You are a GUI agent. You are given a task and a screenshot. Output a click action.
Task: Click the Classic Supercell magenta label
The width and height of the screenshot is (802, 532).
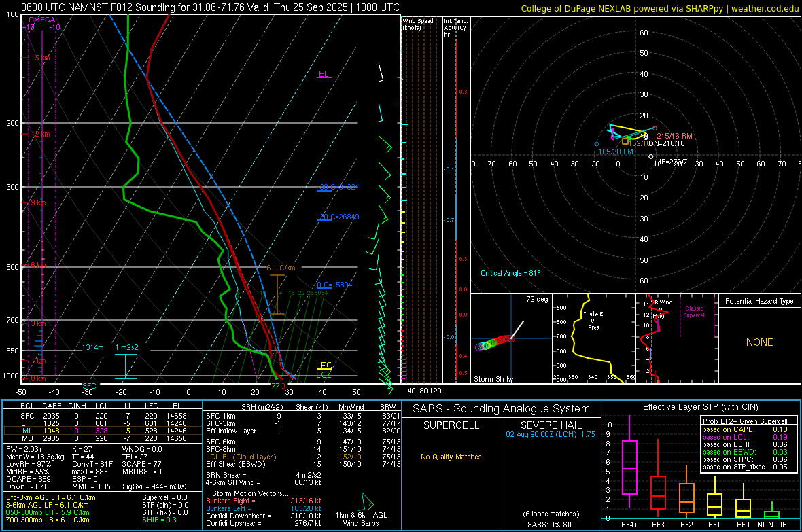pos(694,312)
